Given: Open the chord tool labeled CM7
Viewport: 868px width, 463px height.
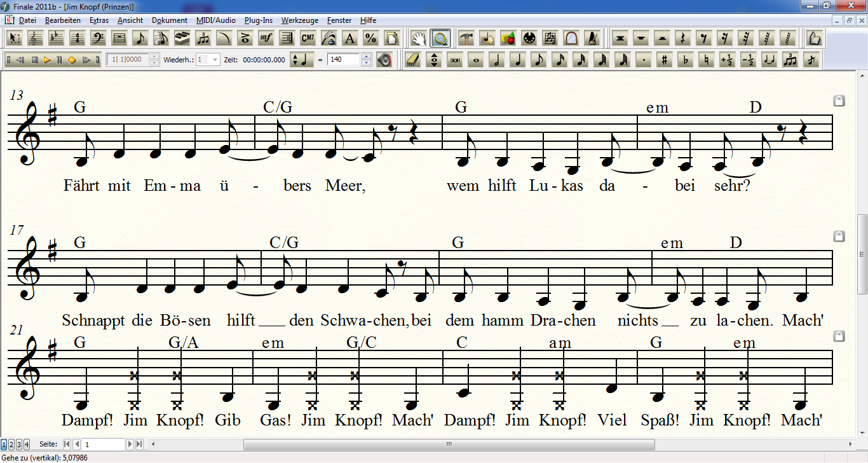Looking at the screenshot, I should (308, 38).
